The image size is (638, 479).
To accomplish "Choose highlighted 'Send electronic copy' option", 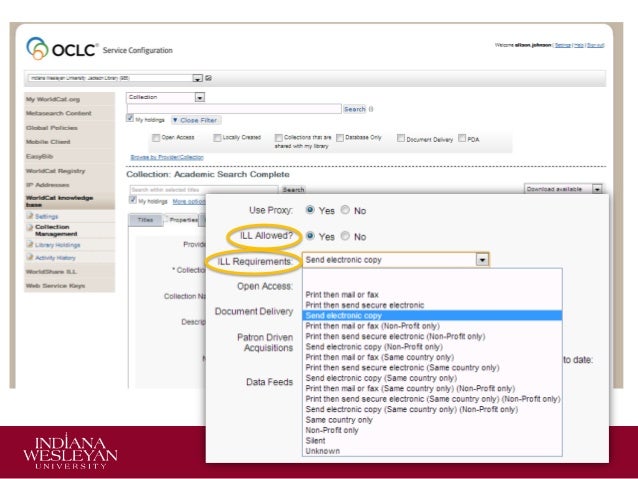I will click(432, 315).
